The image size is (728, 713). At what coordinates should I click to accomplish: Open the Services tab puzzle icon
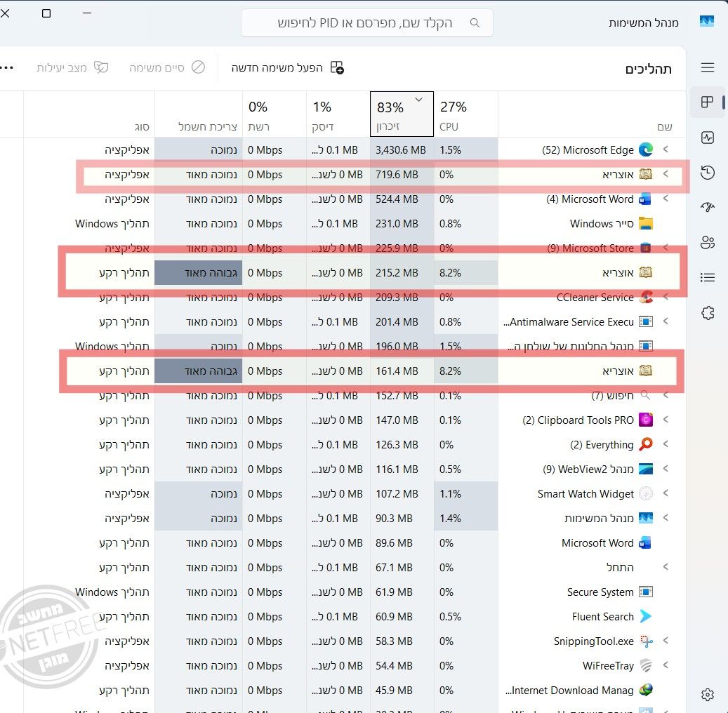(x=708, y=313)
